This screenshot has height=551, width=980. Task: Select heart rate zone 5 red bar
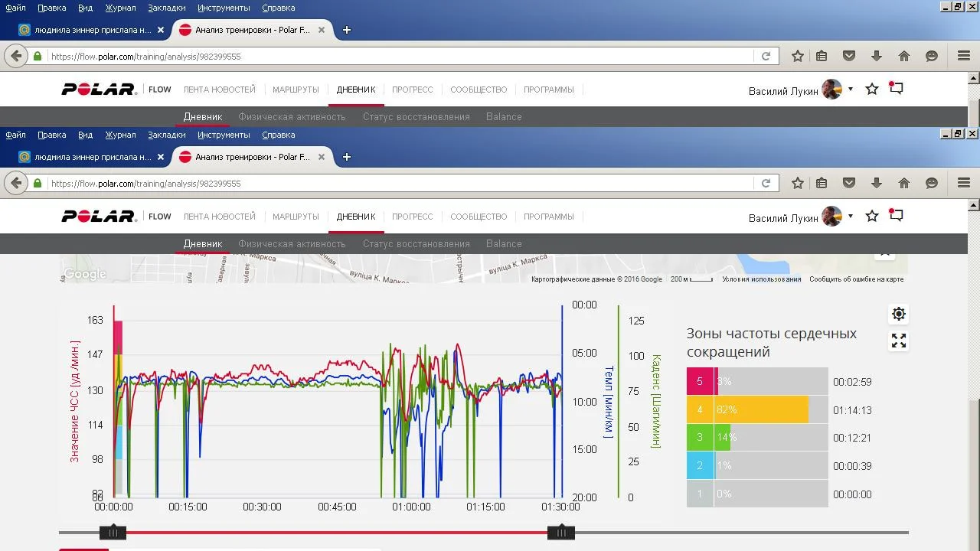[757, 381]
